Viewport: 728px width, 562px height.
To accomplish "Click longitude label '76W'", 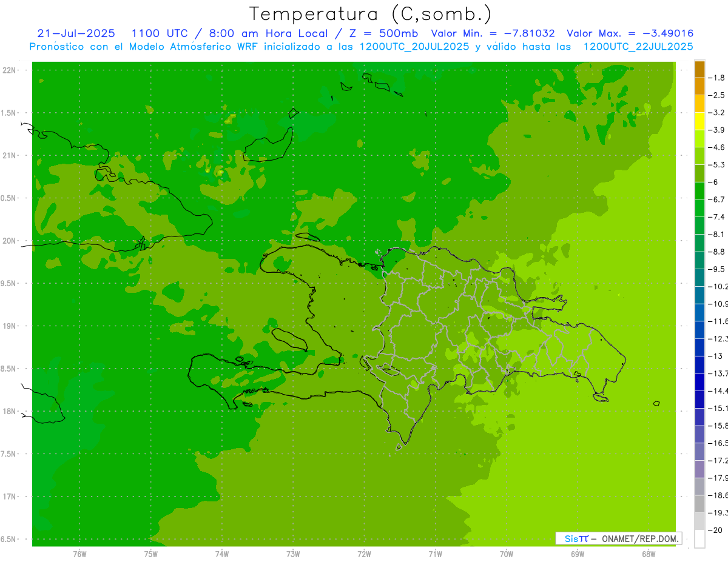I will click(x=79, y=554).
